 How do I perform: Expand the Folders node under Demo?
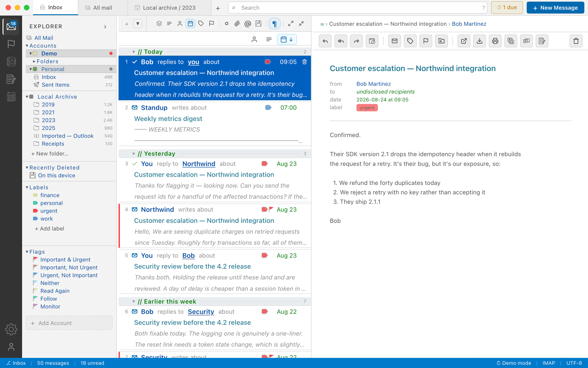point(34,61)
